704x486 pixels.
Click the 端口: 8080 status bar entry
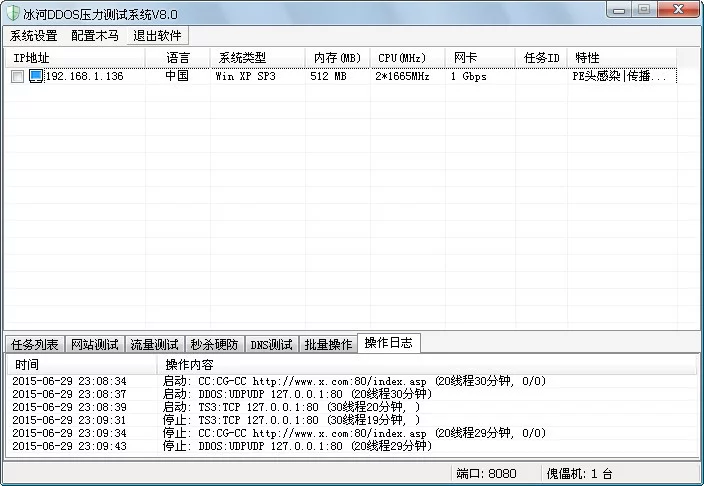tap(486, 473)
